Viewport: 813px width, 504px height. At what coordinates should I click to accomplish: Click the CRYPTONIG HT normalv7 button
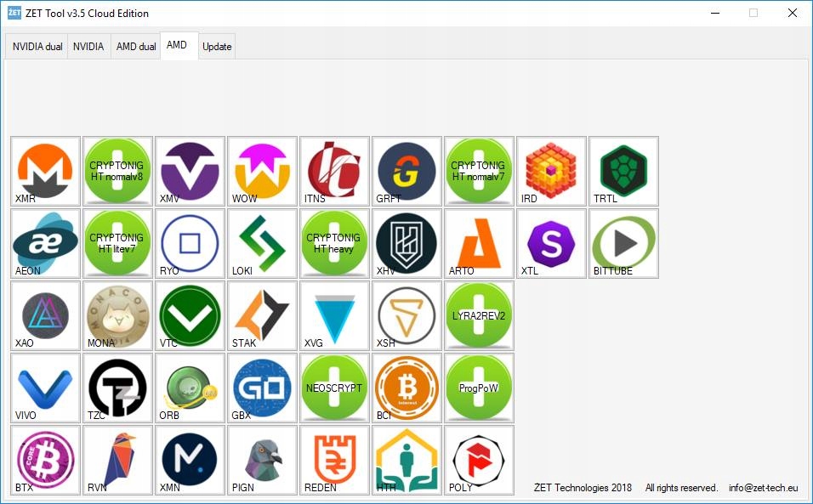click(479, 172)
